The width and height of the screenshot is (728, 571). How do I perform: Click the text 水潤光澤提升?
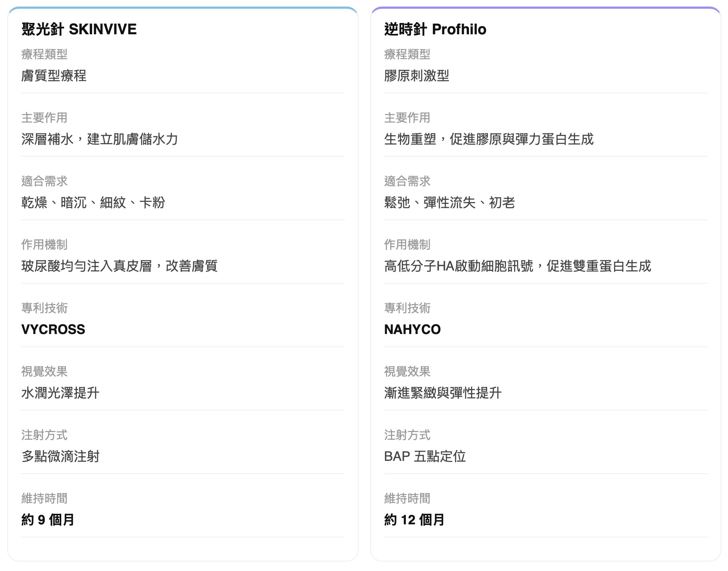[x=60, y=393]
